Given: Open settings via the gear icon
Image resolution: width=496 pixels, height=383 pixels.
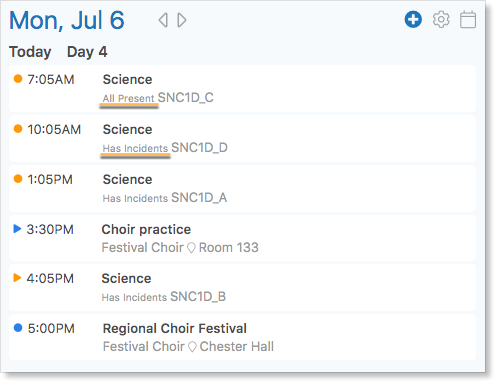Looking at the screenshot, I should [x=441, y=20].
